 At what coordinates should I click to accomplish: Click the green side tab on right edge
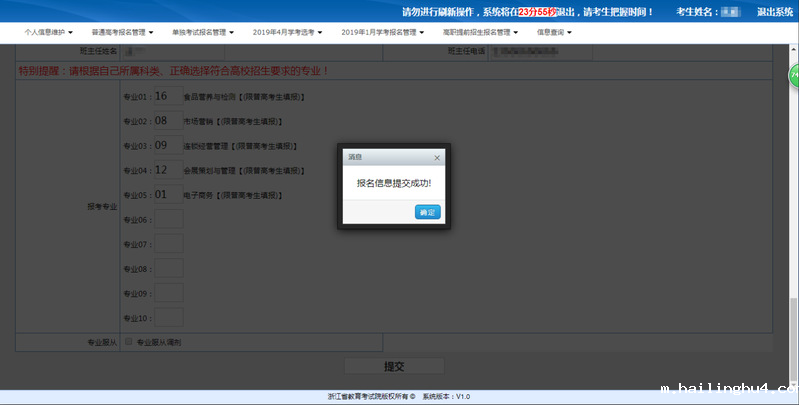point(793,75)
